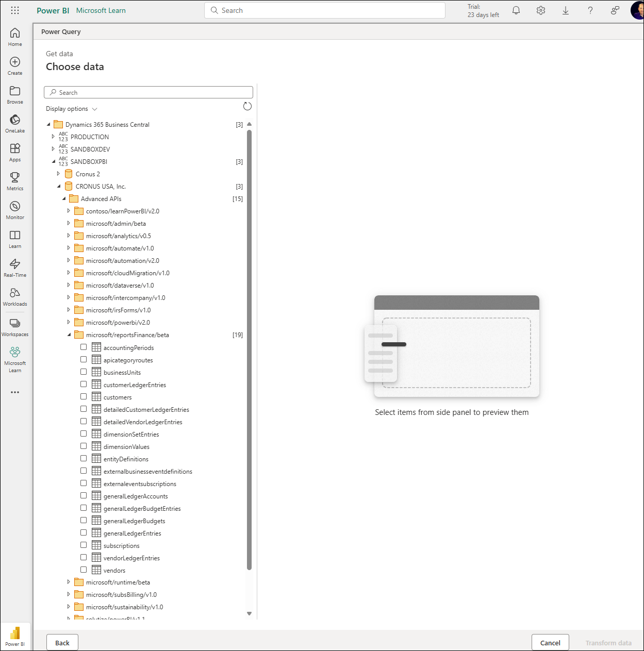Image resolution: width=644 pixels, height=651 pixels.
Task: Open the feedback icon in header
Action: tap(615, 10)
